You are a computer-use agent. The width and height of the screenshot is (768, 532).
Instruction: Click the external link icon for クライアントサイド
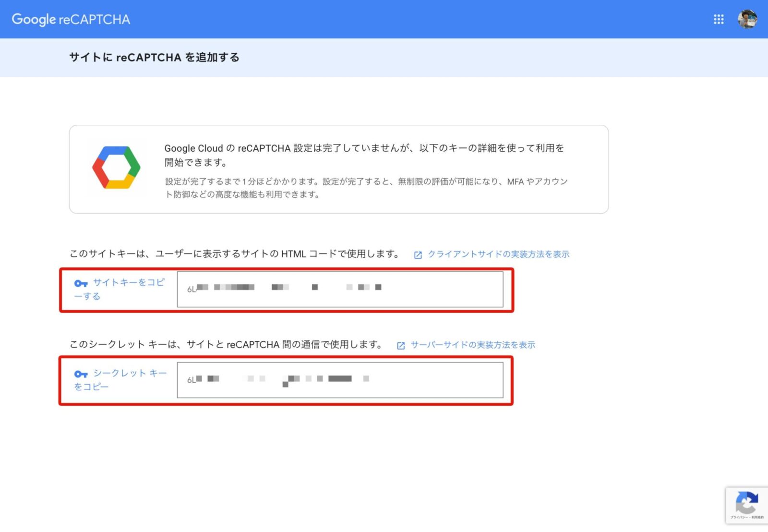(x=418, y=255)
